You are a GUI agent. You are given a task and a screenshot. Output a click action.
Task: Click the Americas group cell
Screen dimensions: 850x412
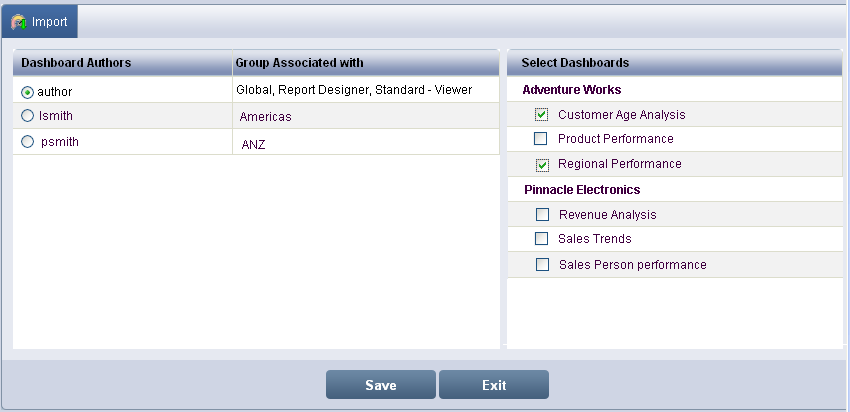265,117
